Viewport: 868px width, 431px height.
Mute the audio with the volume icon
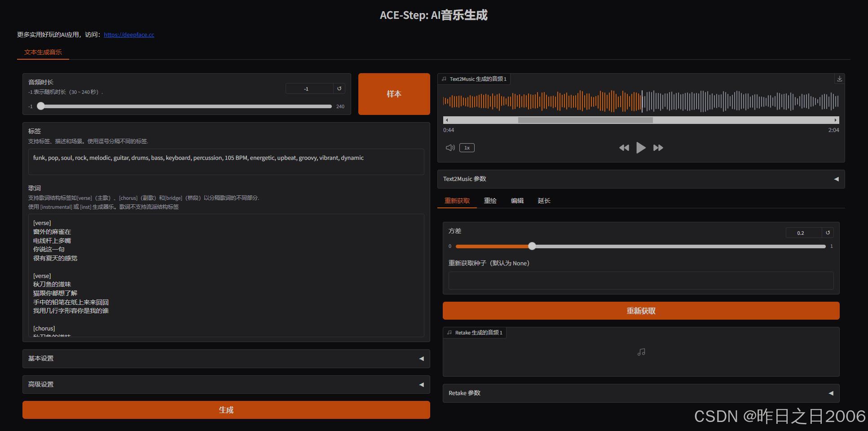tap(450, 148)
